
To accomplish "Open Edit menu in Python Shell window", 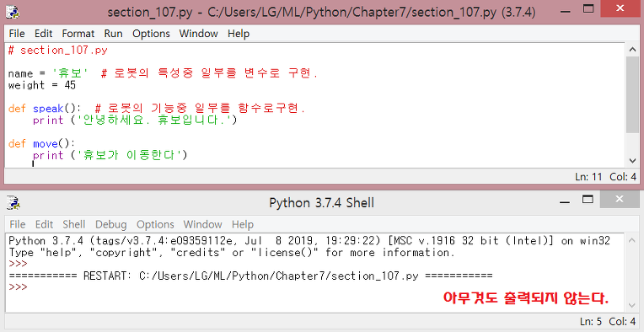I will pyautogui.click(x=44, y=224).
